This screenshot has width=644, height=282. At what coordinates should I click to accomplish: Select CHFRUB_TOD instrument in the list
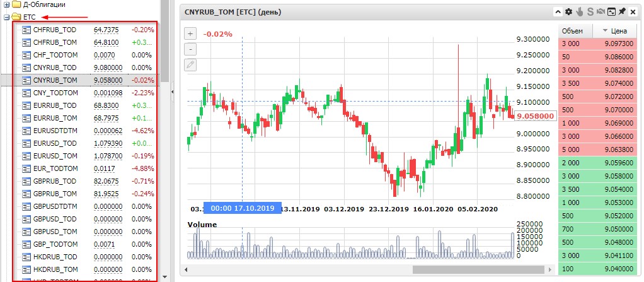(54, 30)
